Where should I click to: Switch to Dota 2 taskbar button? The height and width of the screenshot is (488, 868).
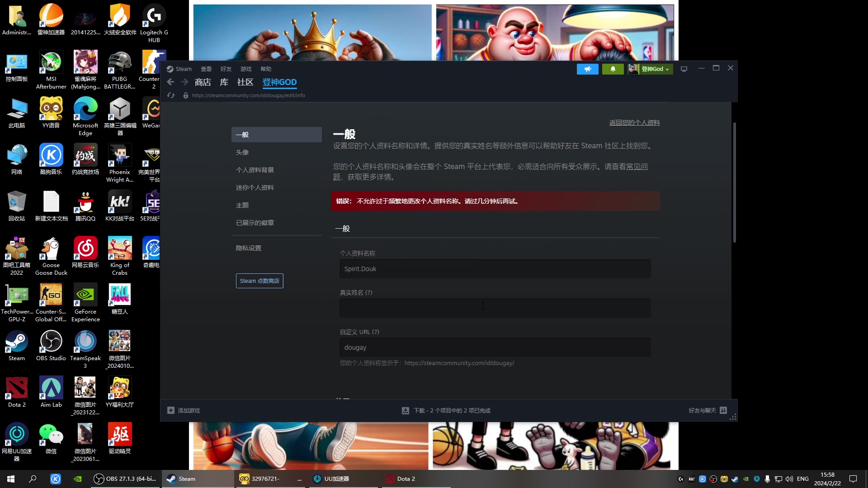(x=416, y=479)
